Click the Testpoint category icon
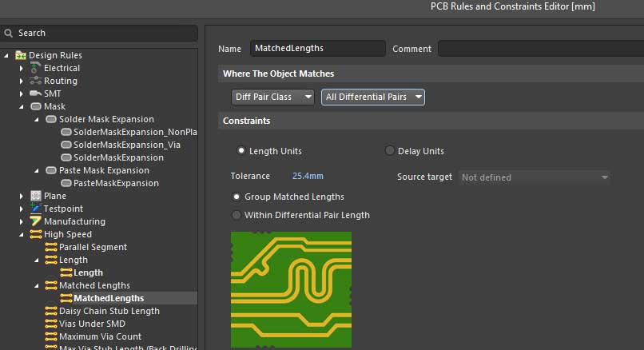The width and height of the screenshot is (644, 350). point(36,209)
